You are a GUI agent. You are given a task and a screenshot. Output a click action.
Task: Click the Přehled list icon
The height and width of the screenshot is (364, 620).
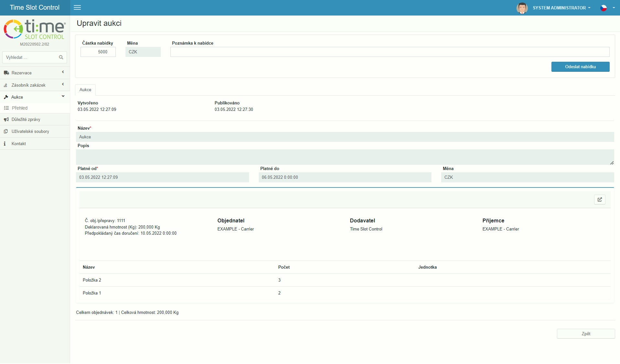tap(6, 108)
